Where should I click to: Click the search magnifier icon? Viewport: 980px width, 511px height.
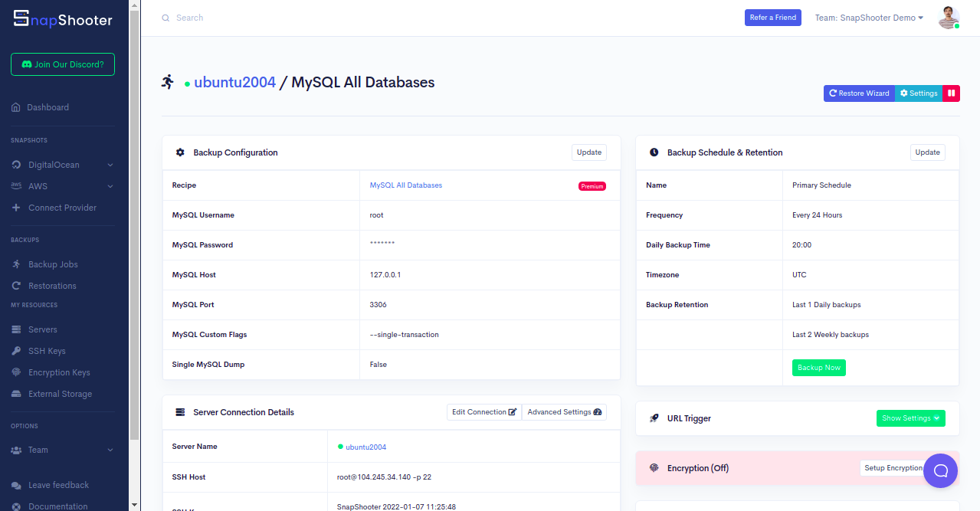(x=166, y=18)
